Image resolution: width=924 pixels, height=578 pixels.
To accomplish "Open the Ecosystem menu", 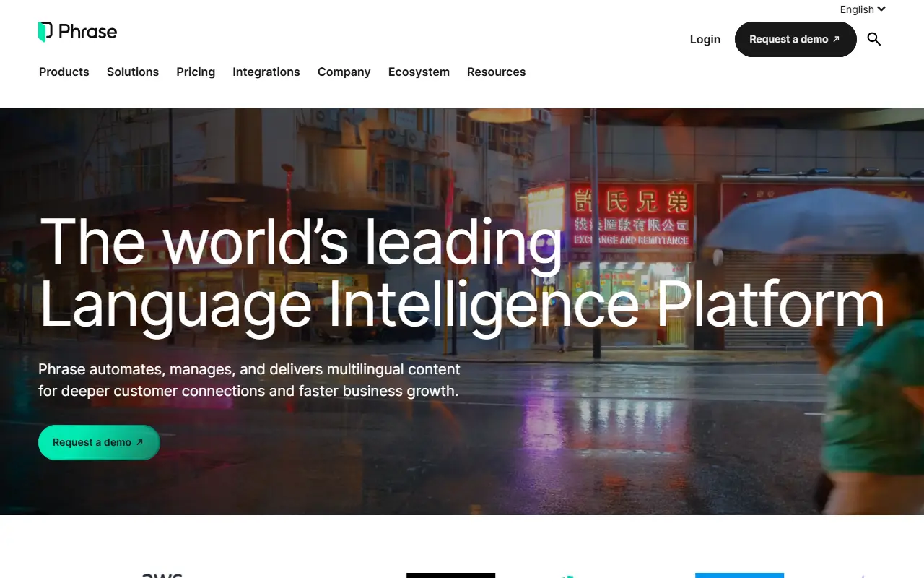I will tap(419, 72).
